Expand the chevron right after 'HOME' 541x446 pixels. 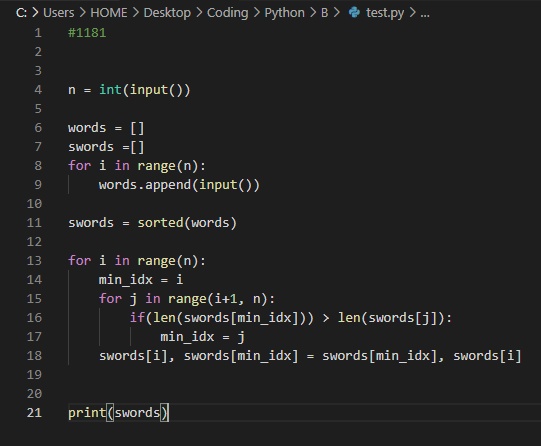click(x=136, y=13)
